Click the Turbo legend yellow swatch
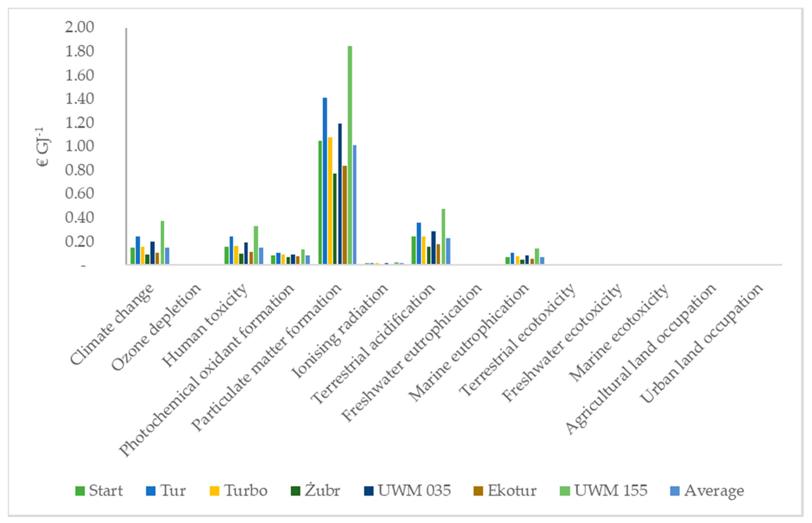The image size is (812, 523). click(x=215, y=491)
